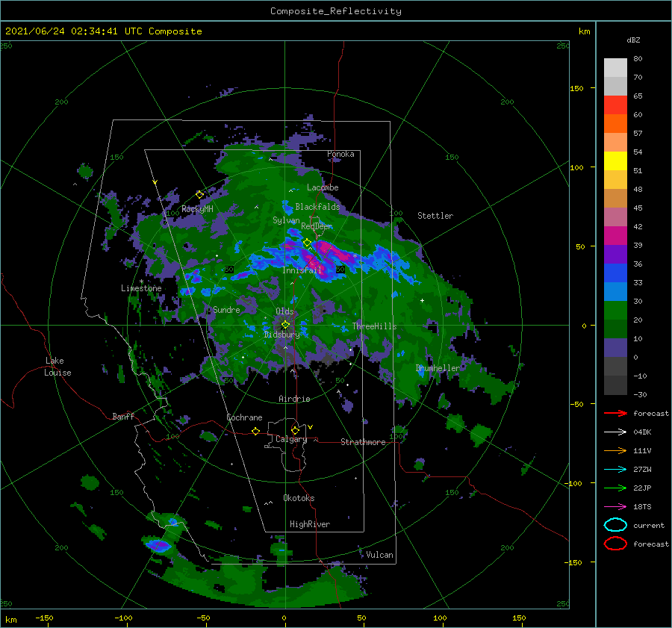Click the Olds city label

click(x=284, y=311)
